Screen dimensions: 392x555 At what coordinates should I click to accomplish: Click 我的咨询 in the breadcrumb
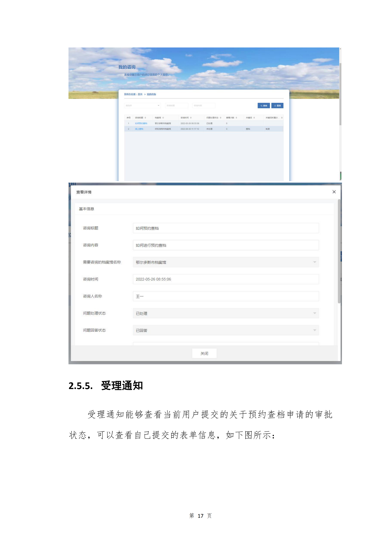151,94
